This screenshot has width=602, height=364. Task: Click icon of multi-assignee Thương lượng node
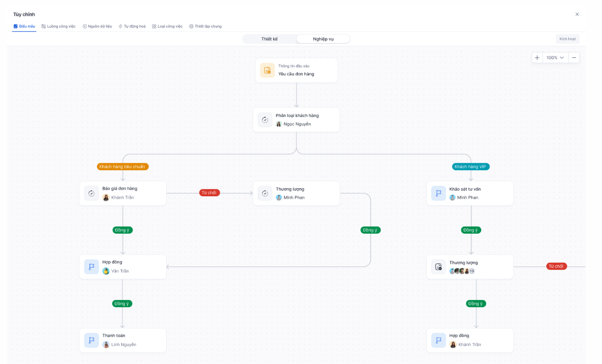(x=438, y=267)
